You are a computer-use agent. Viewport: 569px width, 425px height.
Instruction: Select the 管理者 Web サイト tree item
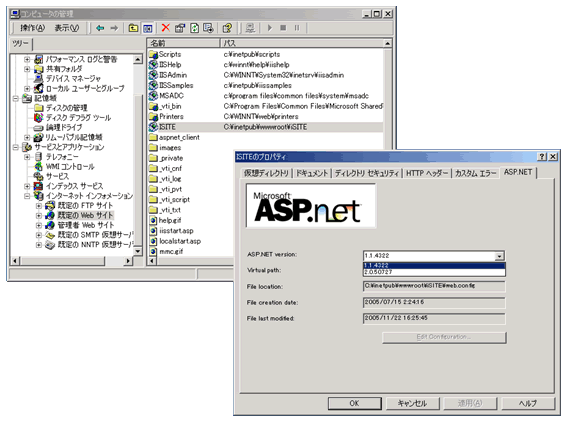point(86,225)
